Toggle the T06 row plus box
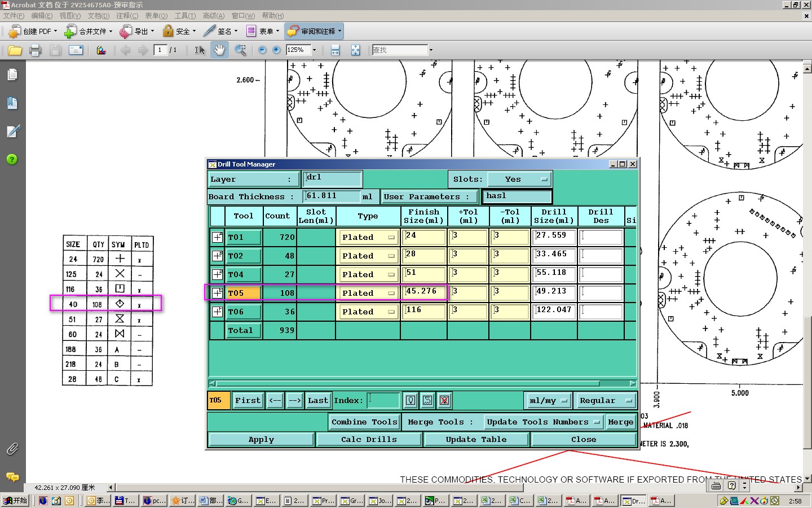This screenshot has height=508, width=812. [x=217, y=312]
